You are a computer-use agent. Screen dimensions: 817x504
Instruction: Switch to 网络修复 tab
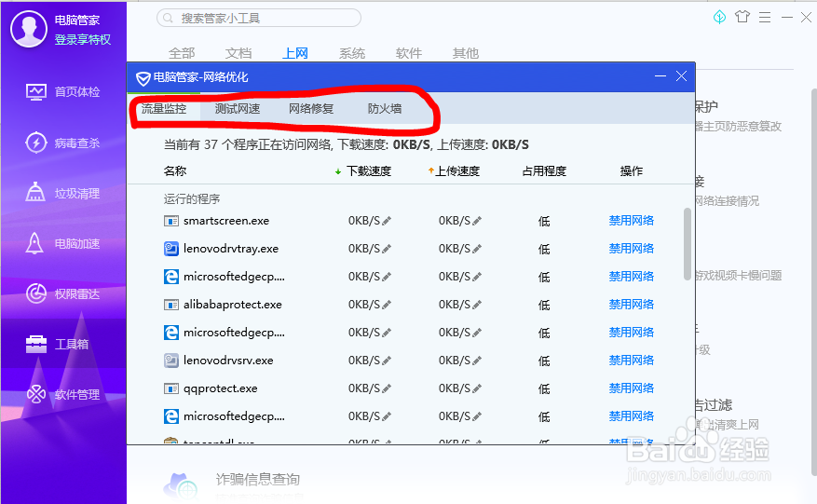tap(311, 108)
